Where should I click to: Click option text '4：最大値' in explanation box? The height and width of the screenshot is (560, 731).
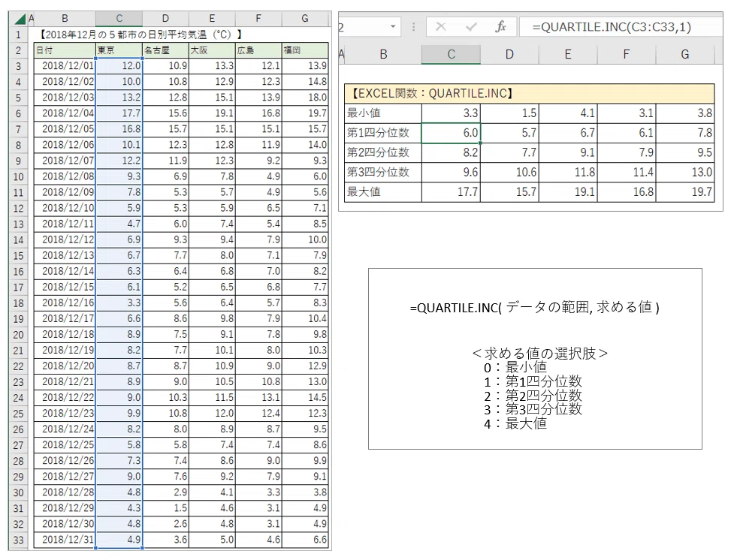(515, 423)
